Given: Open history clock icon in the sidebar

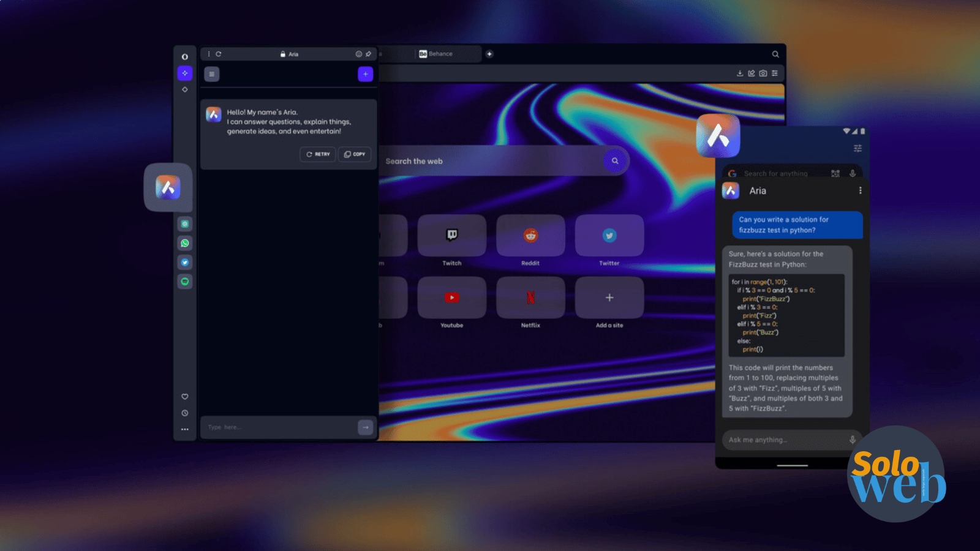Looking at the screenshot, I should point(184,413).
